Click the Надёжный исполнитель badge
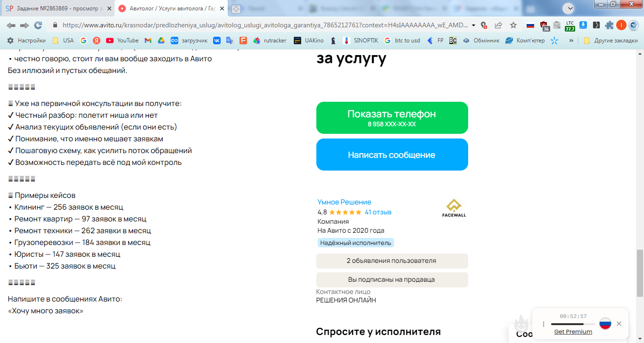644x343 pixels. [355, 243]
